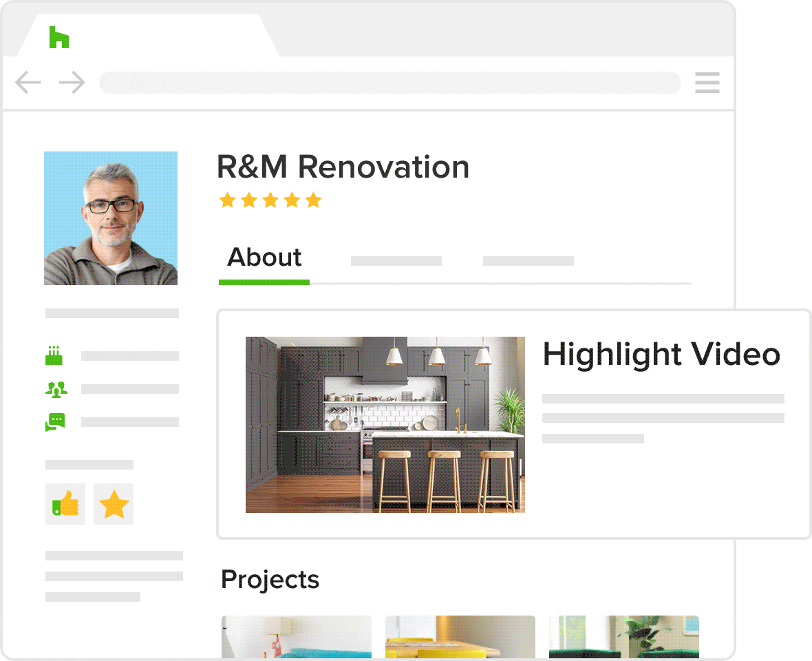Image resolution: width=812 pixels, height=661 pixels.
Task: Click the Highlight Video heading
Action: (661, 354)
